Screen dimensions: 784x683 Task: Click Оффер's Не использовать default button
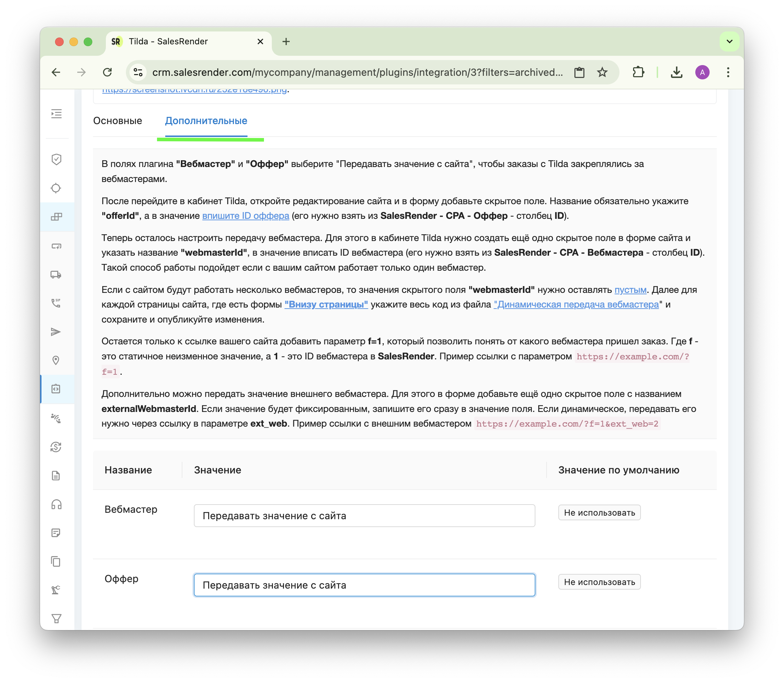point(599,582)
